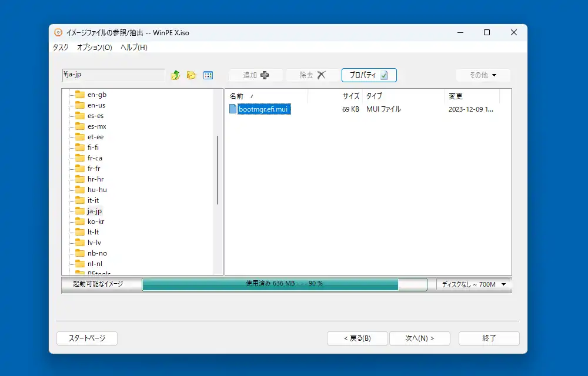Select the ko-kr folder in tree

click(x=96, y=221)
